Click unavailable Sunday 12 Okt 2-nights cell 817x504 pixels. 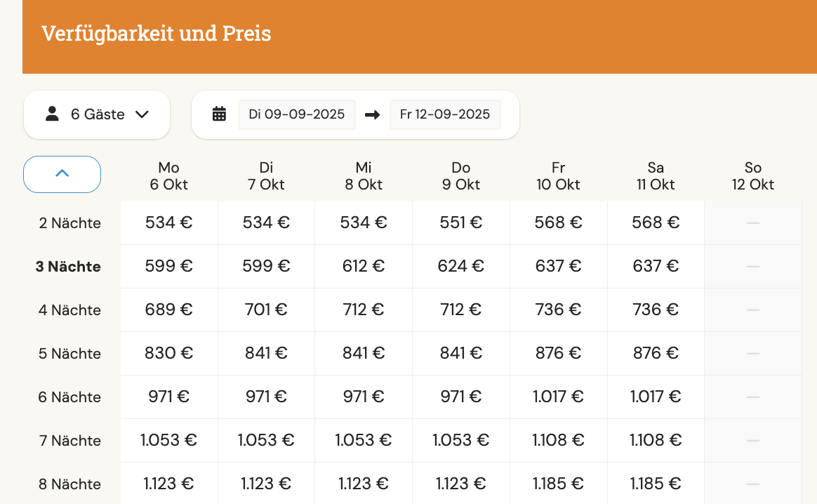click(x=753, y=223)
